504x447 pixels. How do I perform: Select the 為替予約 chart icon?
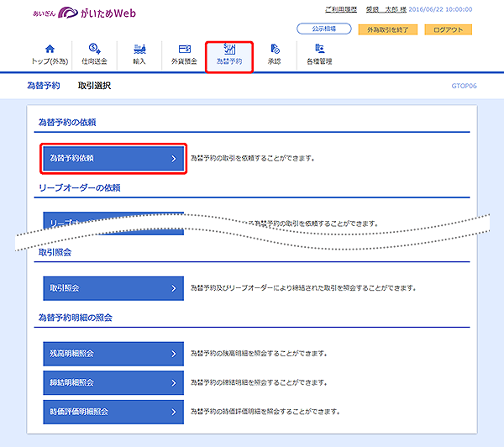point(229,49)
